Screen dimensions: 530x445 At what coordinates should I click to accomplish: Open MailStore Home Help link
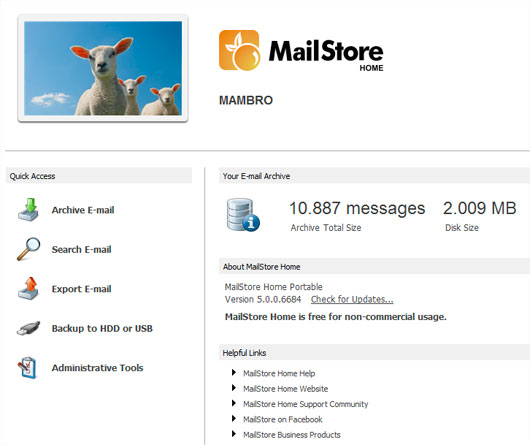(x=279, y=373)
